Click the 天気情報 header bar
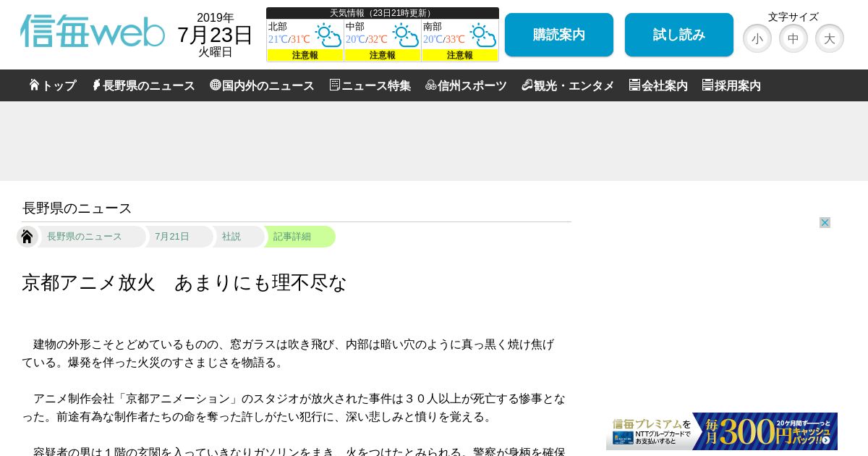 point(383,13)
